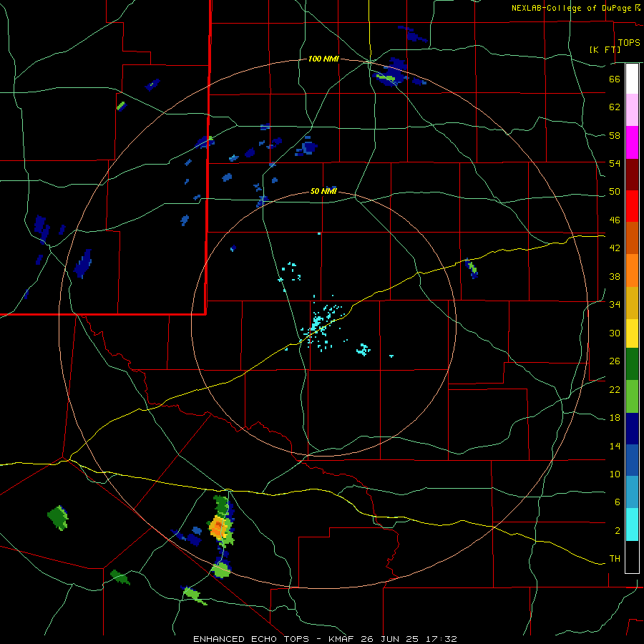The height and width of the screenshot is (644, 644).
Task: Click the 'KMAF' station identifier
Action: 343,639
